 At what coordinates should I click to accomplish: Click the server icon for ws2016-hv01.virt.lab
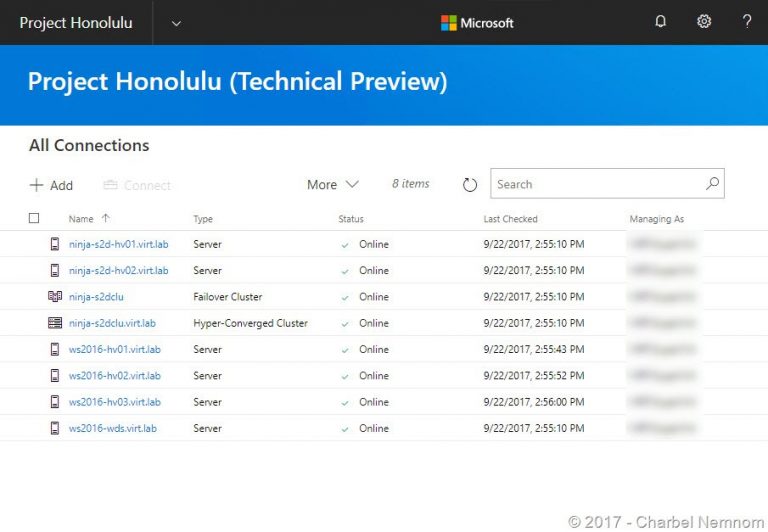click(x=55, y=349)
